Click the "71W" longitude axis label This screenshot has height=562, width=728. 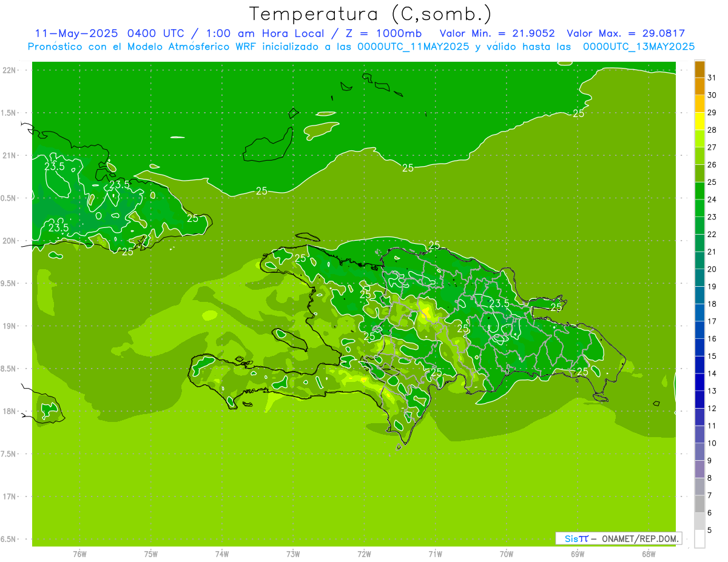click(435, 554)
